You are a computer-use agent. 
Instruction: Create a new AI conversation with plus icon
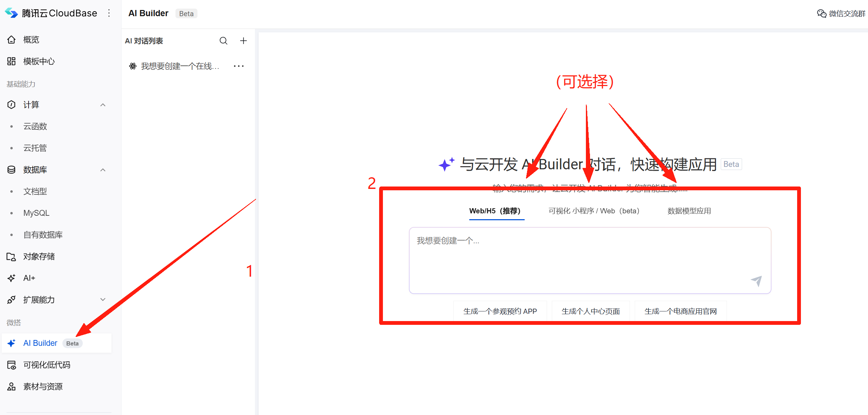coord(244,41)
